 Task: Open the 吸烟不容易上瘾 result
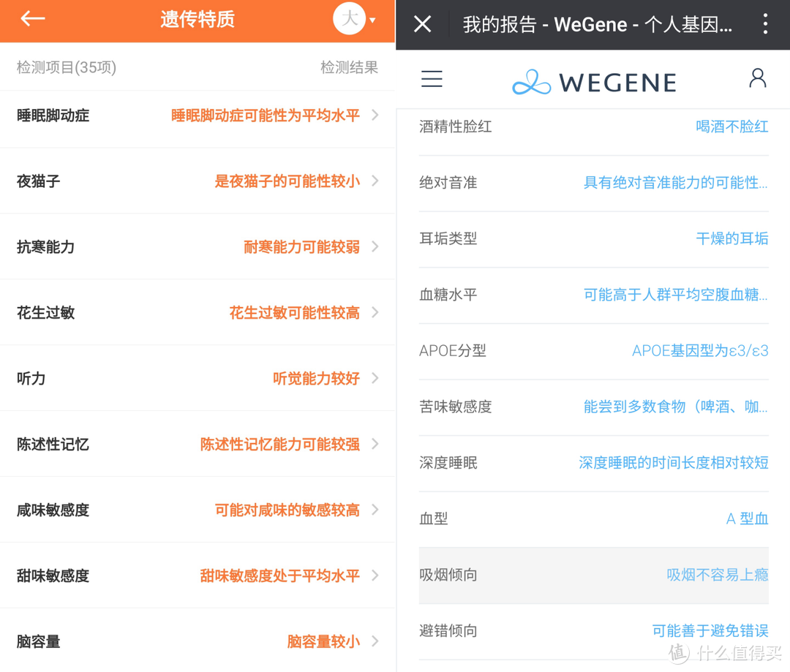tap(718, 575)
